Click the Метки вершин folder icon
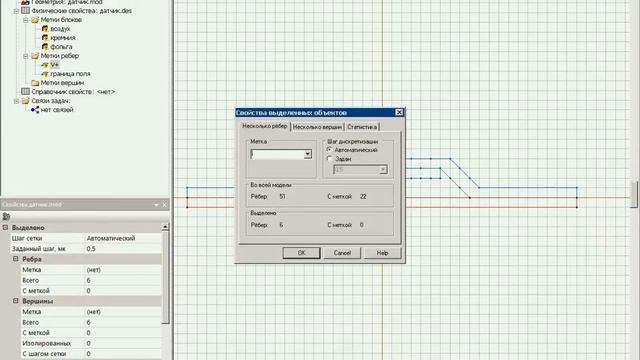The height and width of the screenshot is (360, 640). point(35,83)
